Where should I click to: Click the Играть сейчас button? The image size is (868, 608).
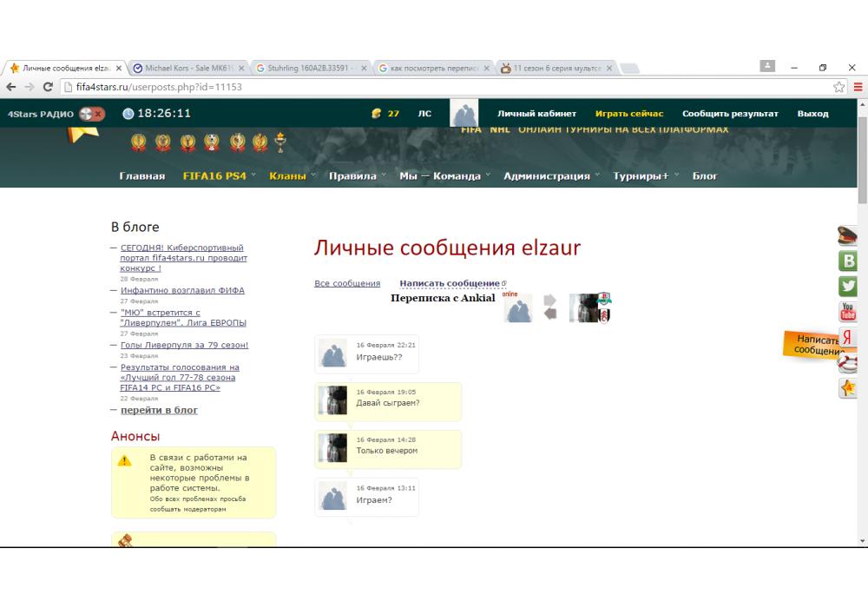click(x=628, y=114)
